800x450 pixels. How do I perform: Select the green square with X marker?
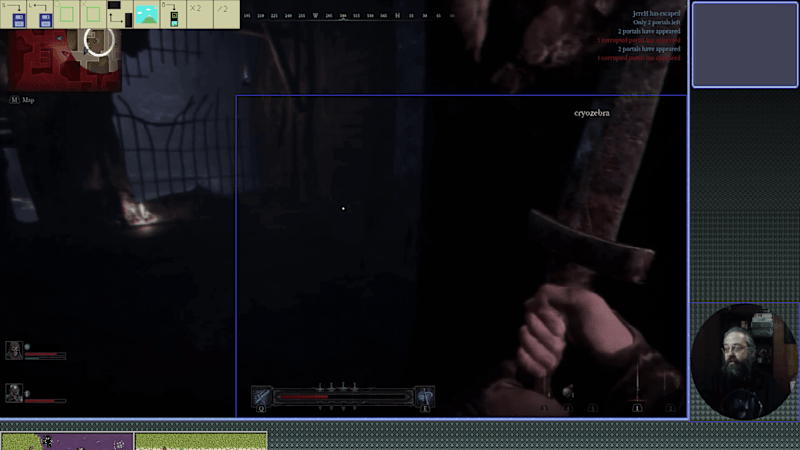click(93, 14)
